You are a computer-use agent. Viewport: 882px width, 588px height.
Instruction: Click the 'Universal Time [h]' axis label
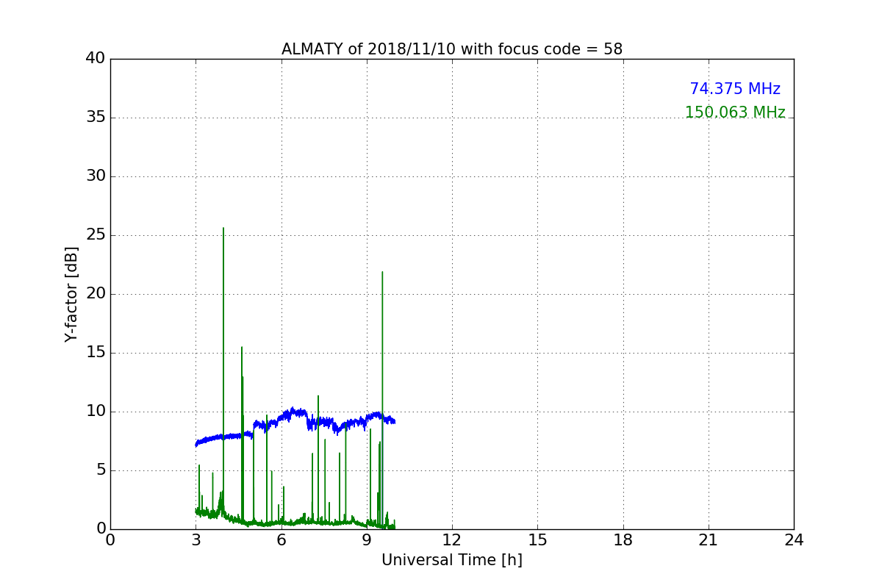click(x=452, y=560)
